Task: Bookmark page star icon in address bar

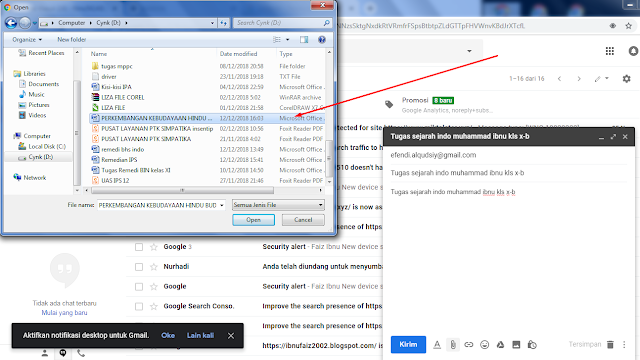Action: tap(629, 26)
